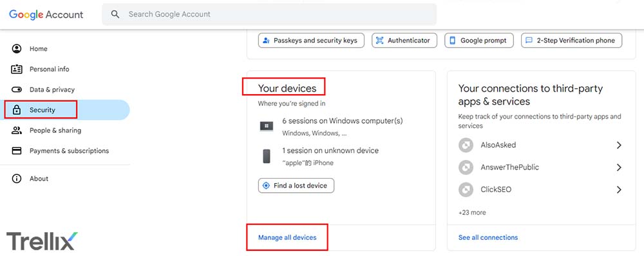Click Payments & subscriptions card icon
The image size is (644, 256).
pyautogui.click(x=17, y=151)
